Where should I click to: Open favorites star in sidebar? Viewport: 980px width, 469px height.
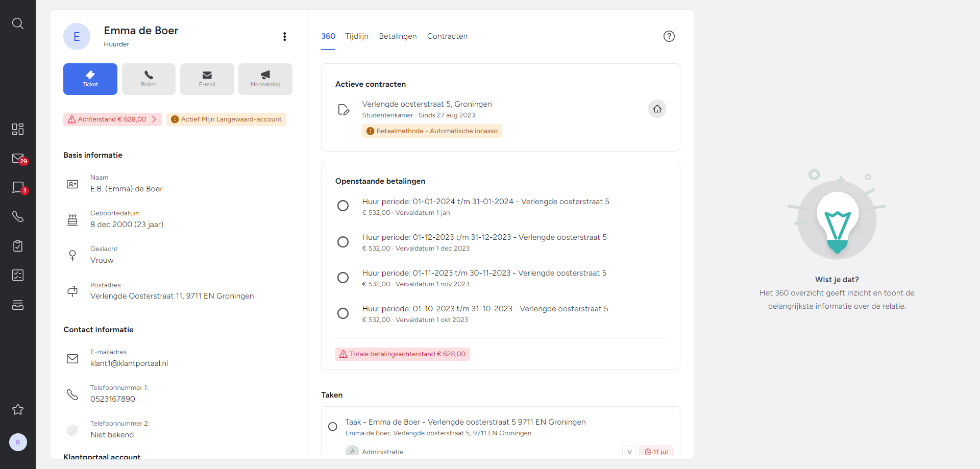[18, 409]
